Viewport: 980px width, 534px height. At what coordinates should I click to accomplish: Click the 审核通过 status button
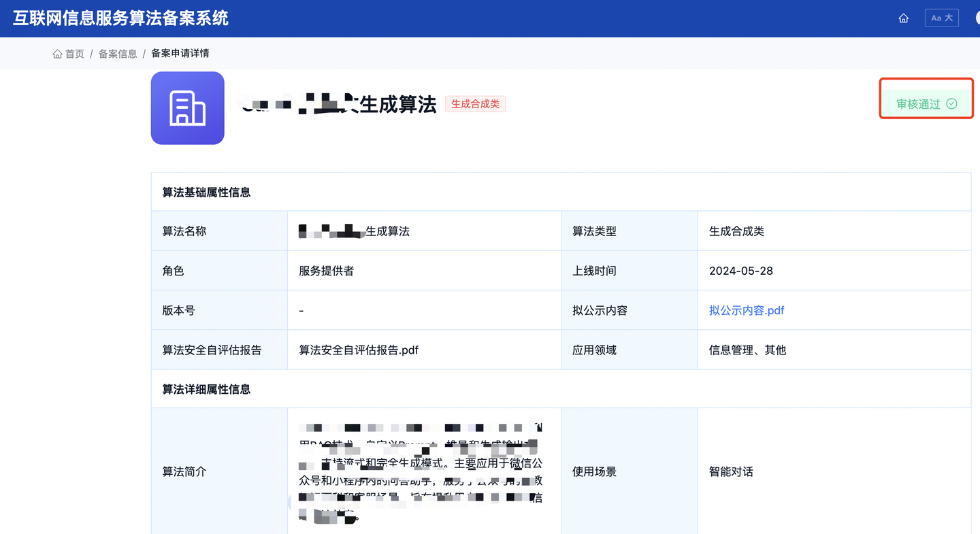click(x=926, y=103)
